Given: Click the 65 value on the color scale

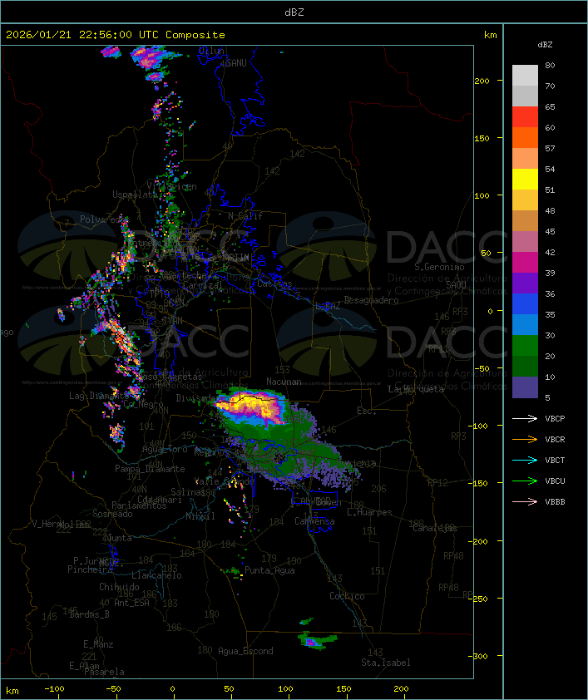Looking at the screenshot, I should pos(550,106).
